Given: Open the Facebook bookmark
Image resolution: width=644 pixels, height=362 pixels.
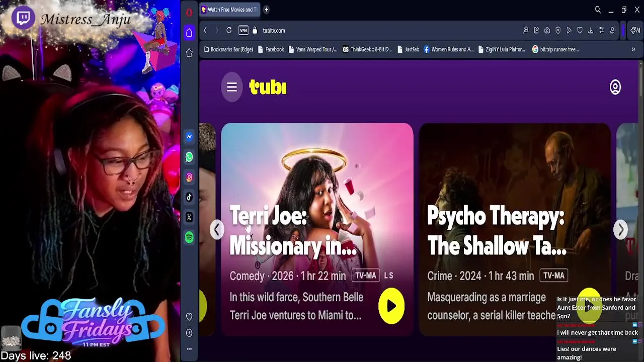Looking at the screenshot, I should pyautogui.click(x=271, y=49).
